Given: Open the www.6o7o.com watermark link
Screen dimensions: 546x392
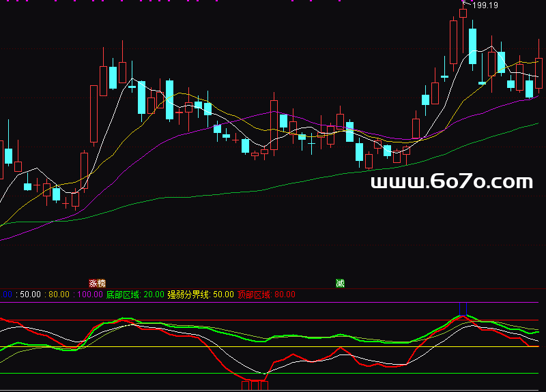Looking at the screenshot, I should point(451,181).
